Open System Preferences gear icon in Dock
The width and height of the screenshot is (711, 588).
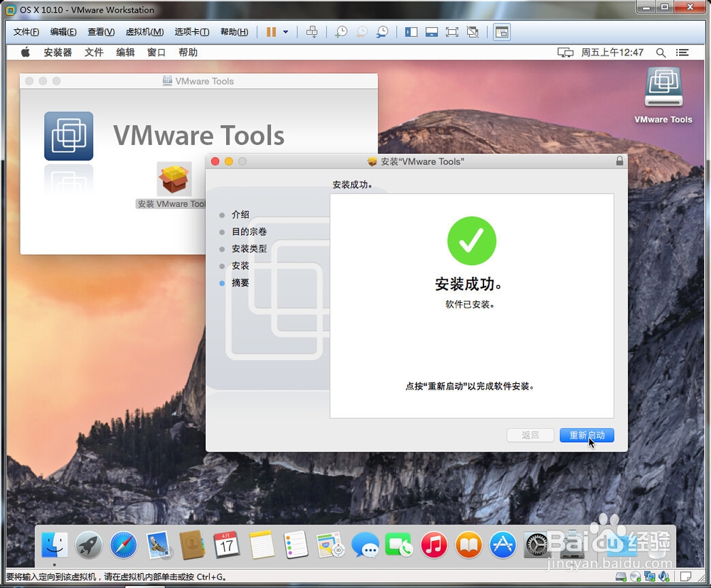click(x=537, y=545)
